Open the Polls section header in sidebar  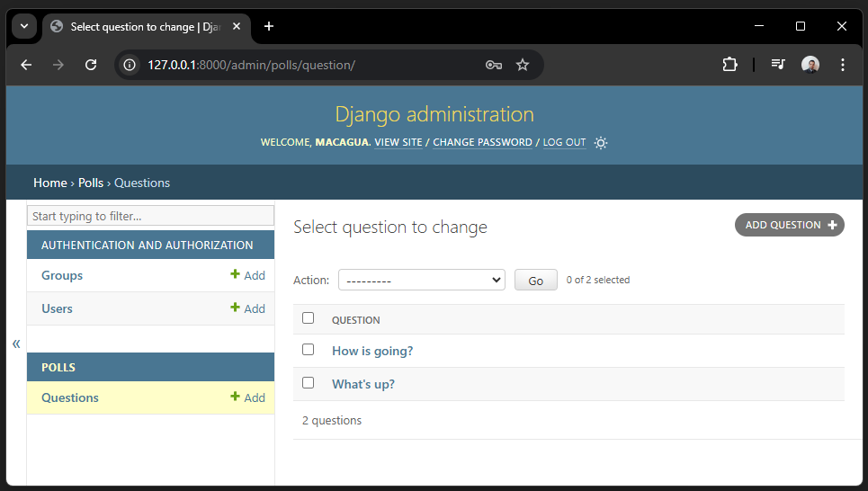(58, 368)
